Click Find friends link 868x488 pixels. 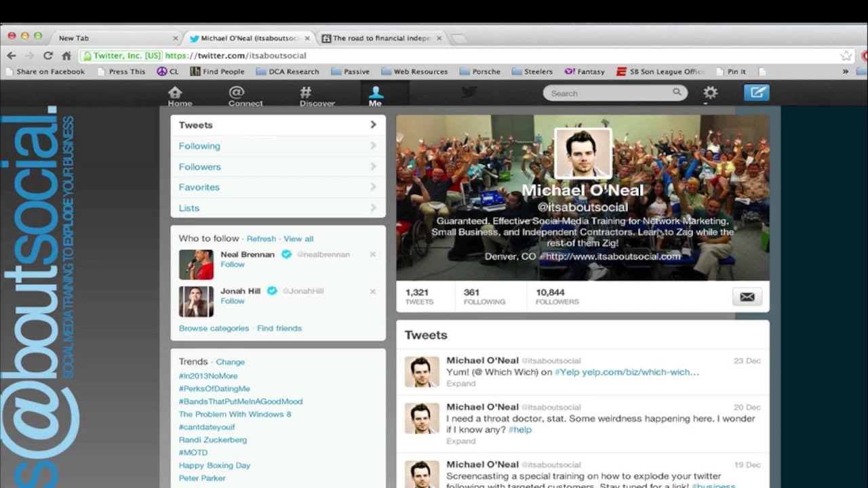279,328
